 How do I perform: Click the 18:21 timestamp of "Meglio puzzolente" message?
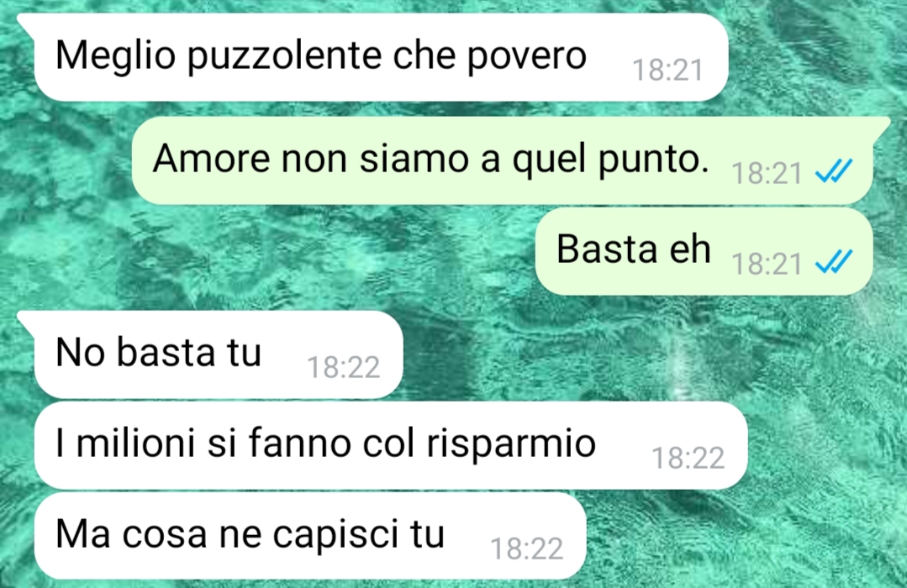(667, 71)
